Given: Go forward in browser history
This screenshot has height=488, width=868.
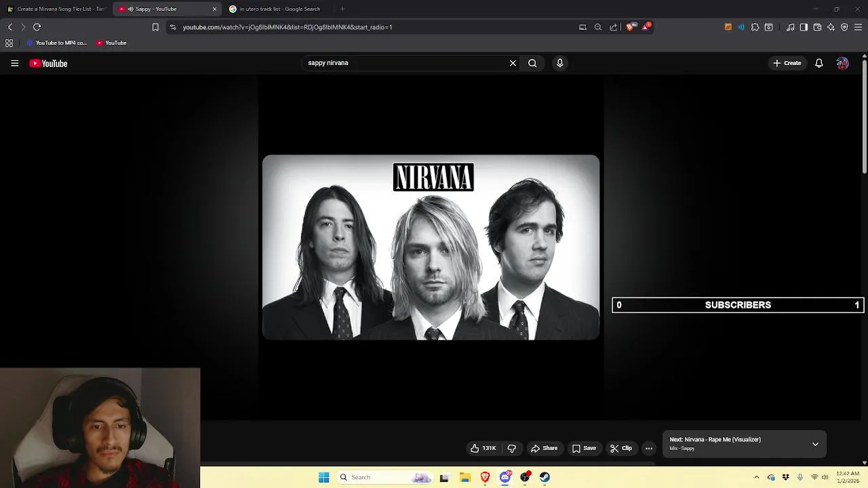Looking at the screenshot, I should [23, 27].
